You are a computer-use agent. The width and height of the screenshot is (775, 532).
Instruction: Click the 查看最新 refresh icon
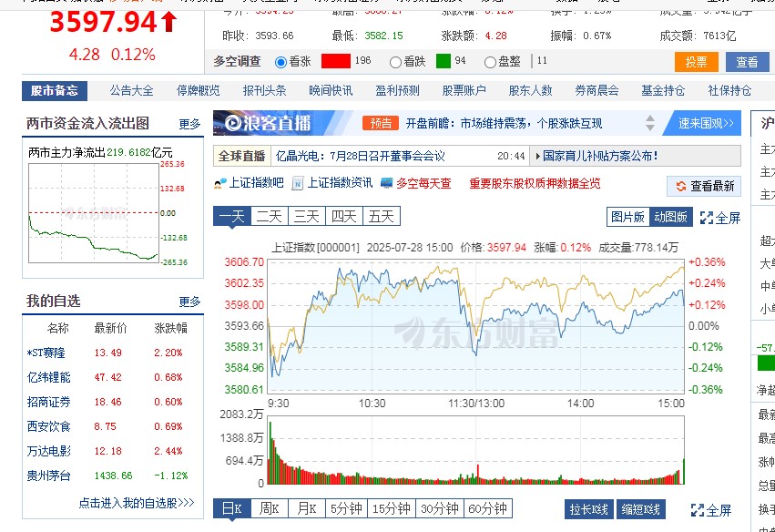point(680,186)
